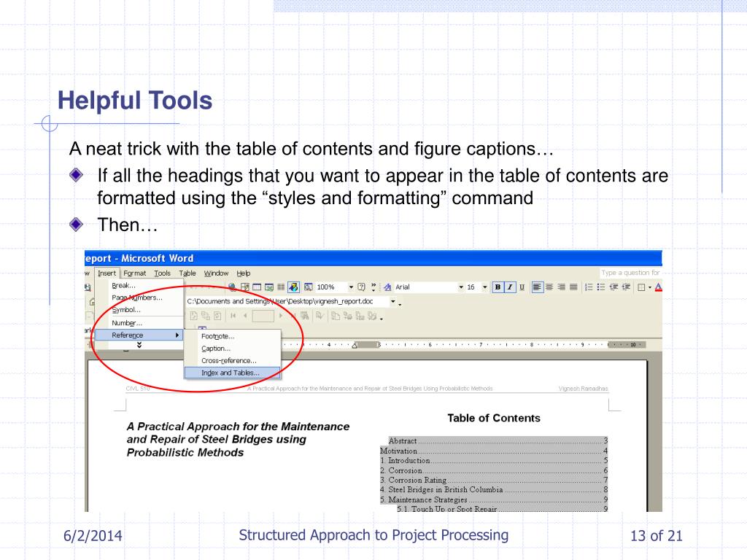Viewport: 747px width, 560px height.
Task: Choose Footnote... in Reference submenu
Action: [x=233, y=336]
